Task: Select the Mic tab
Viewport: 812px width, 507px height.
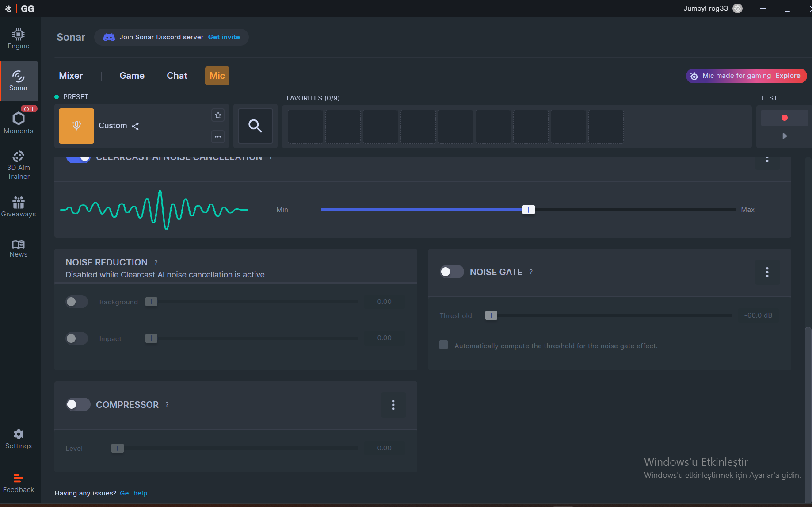Action: tap(217, 76)
